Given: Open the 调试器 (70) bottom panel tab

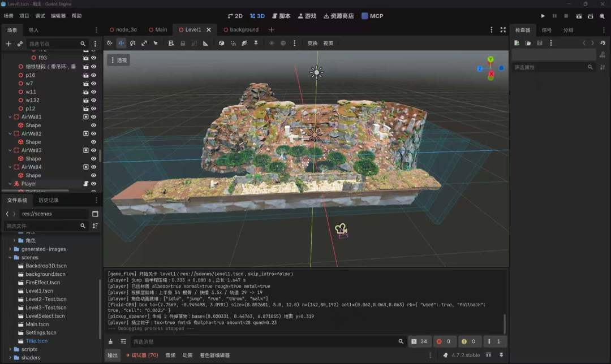Looking at the screenshot, I should point(142,356).
